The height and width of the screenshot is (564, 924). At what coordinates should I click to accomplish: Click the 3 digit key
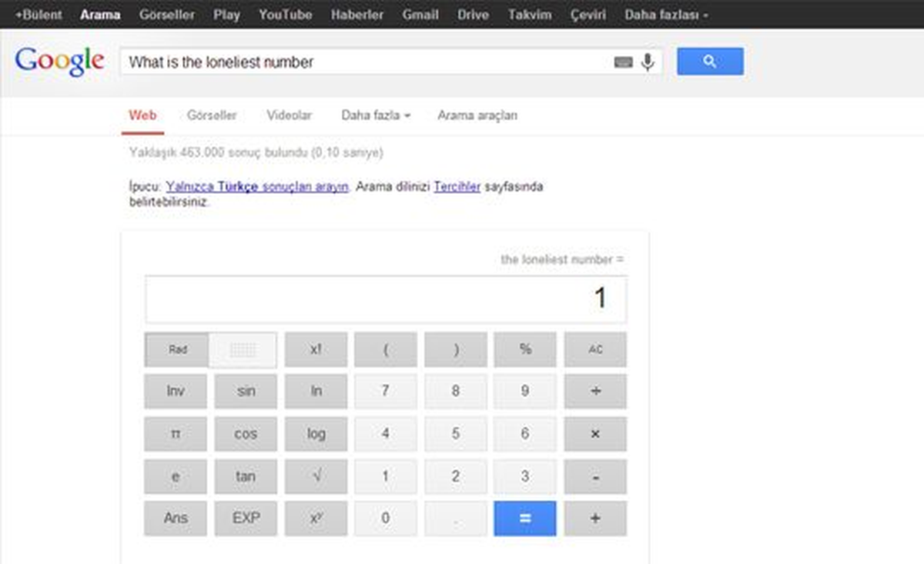(x=525, y=476)
